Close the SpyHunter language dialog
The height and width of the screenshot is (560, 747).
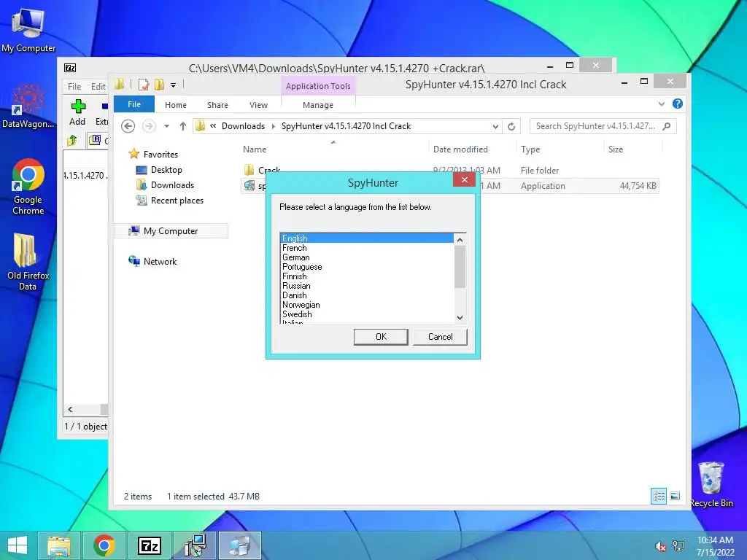464,179
